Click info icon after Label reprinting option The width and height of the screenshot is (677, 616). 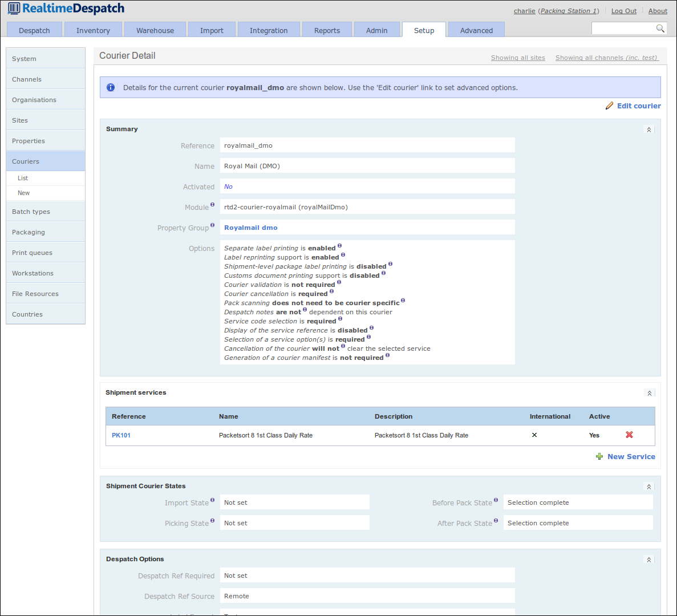click(343, 255)
